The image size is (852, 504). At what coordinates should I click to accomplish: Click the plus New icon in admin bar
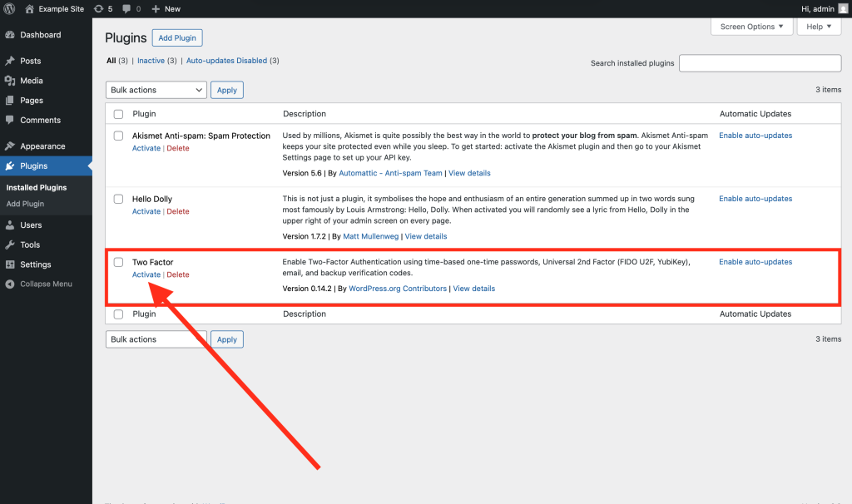pyautogui.click(x=156, y=8)
